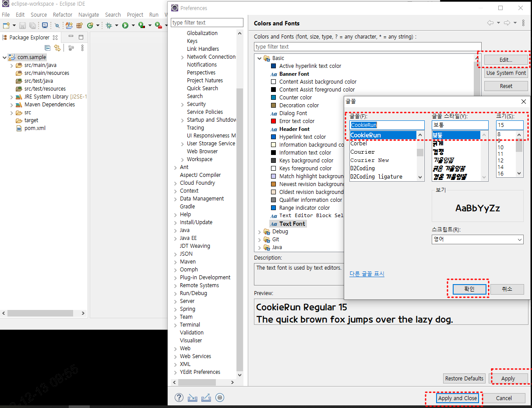Click the Restore Defaults button

464,378
